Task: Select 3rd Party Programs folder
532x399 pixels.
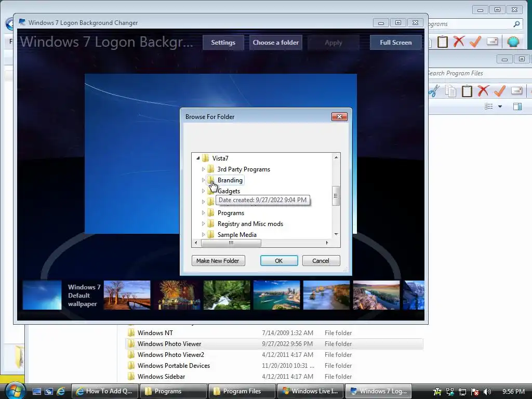Action: click(244, 169)
